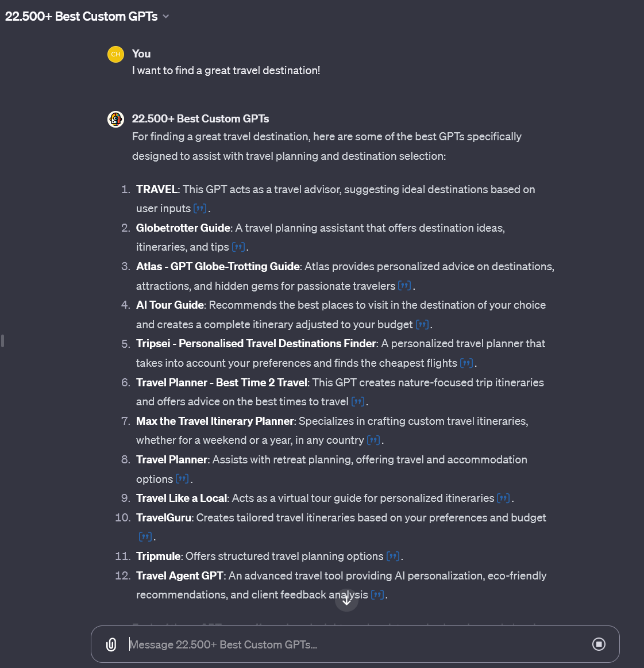Click the Custom GPTs assistant avatar icon

(x=115, y=119)
